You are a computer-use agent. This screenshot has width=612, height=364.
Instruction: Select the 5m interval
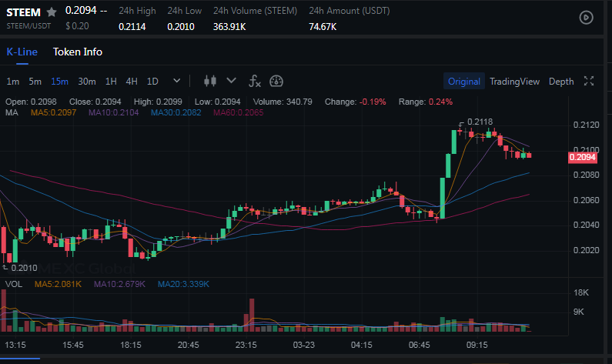(x=35, y=82)
